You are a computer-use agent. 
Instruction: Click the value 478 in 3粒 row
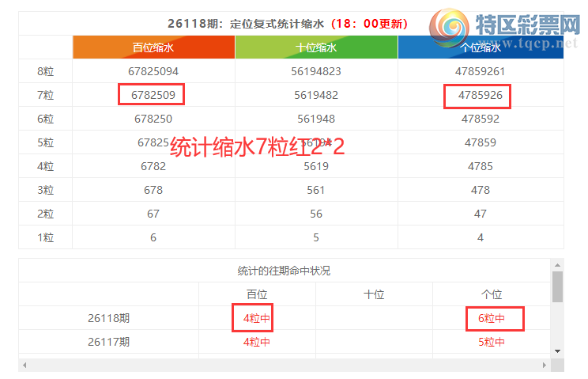click(481, 190)
